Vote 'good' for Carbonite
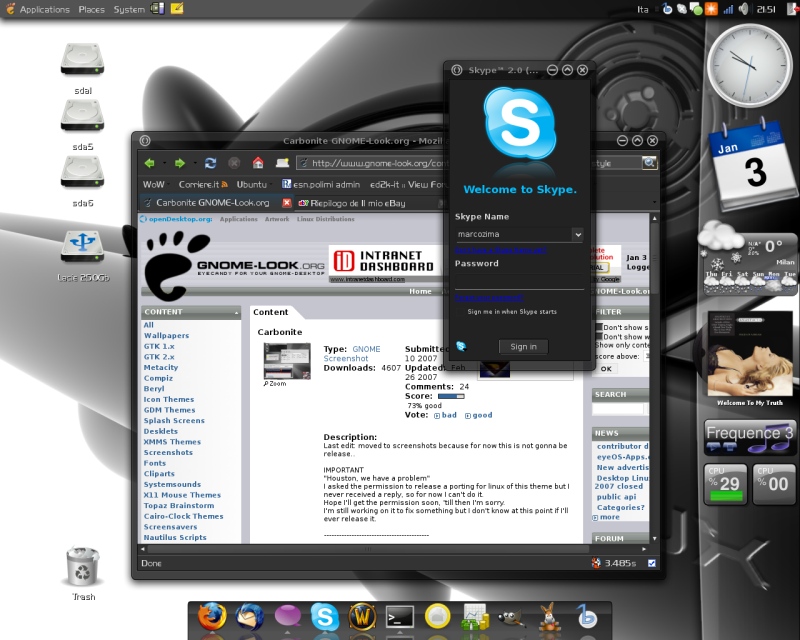Viewport: 800px width, 640px height. click(x=479, y=415)
